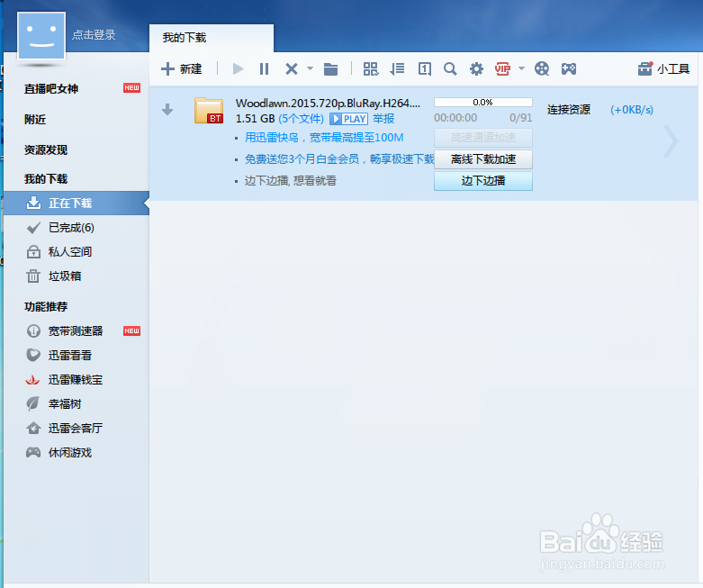Image resolution: width=703 pixels, height=588 pixels.
Task: Open 迅雷赚钱宝 in the sidebar
Action: (x=77, y=380)
